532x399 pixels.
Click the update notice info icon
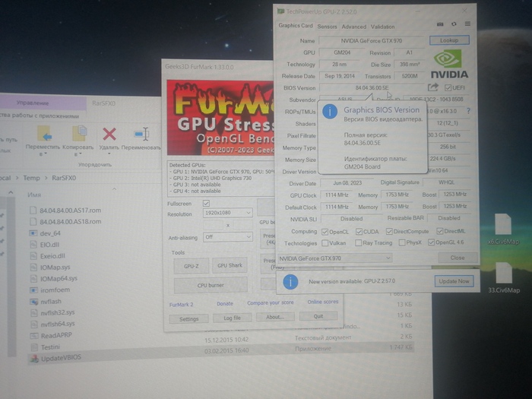coord(290,282)
